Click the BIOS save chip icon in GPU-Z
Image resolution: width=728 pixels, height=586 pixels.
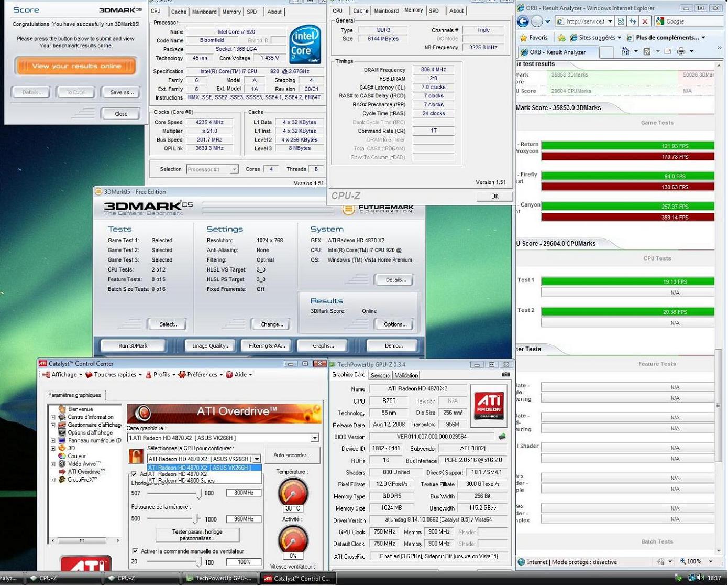coord(502,436)
